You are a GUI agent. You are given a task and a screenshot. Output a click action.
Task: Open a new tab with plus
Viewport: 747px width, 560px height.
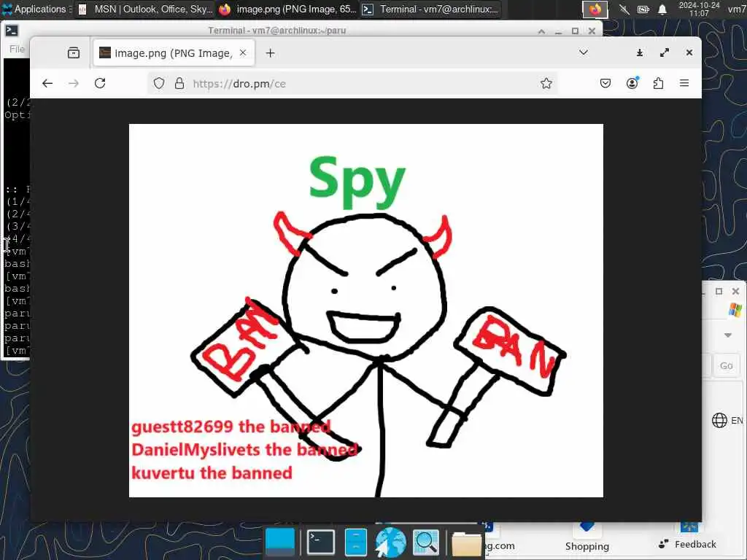click(x=270, y=52)
